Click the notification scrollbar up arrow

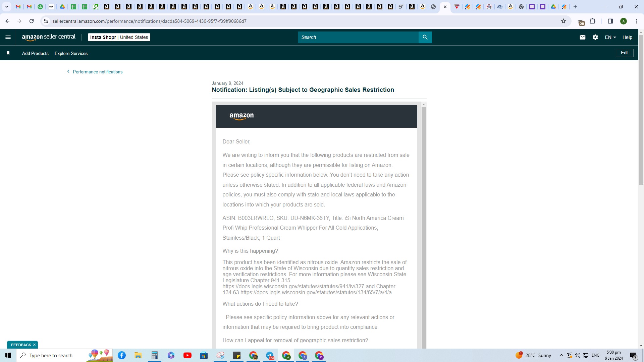tap(424, 105)
